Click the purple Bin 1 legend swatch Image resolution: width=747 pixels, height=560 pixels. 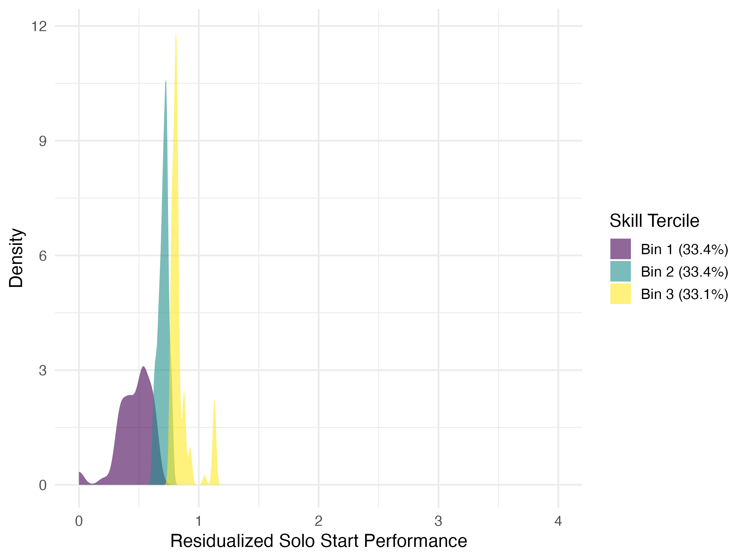click(620, 249)
